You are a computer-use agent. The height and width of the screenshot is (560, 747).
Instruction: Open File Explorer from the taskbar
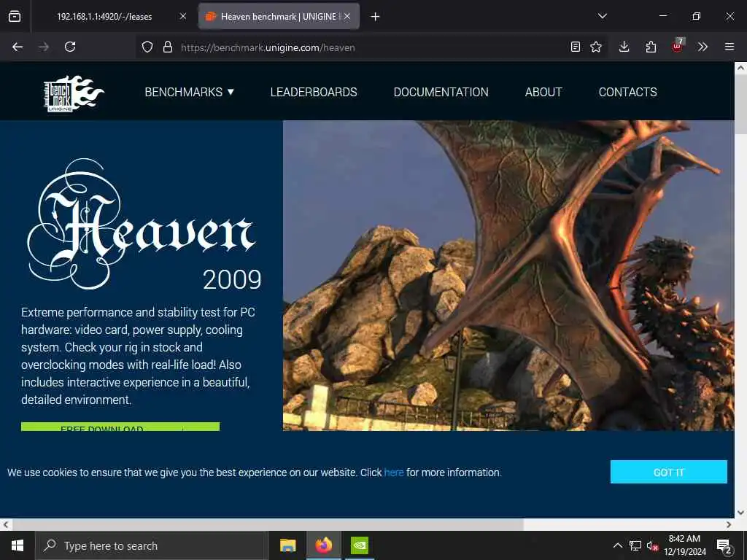pos(287,545)
